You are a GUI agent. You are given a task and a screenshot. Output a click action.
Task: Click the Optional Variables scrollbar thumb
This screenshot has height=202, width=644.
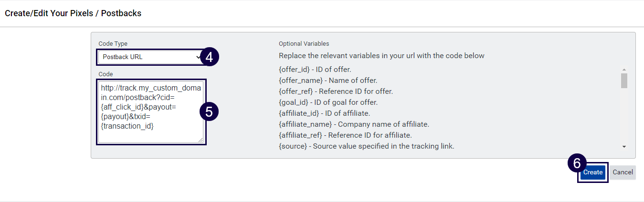click(x=624, y=81)
